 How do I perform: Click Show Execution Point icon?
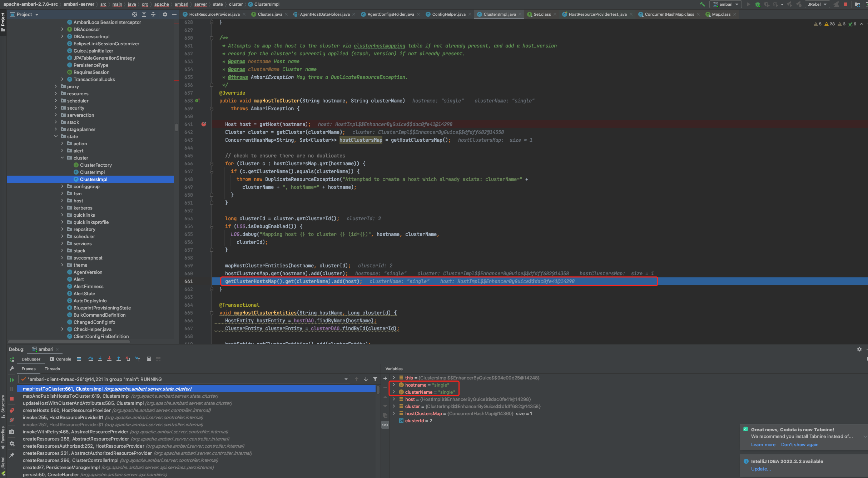[x=79, y=359]
